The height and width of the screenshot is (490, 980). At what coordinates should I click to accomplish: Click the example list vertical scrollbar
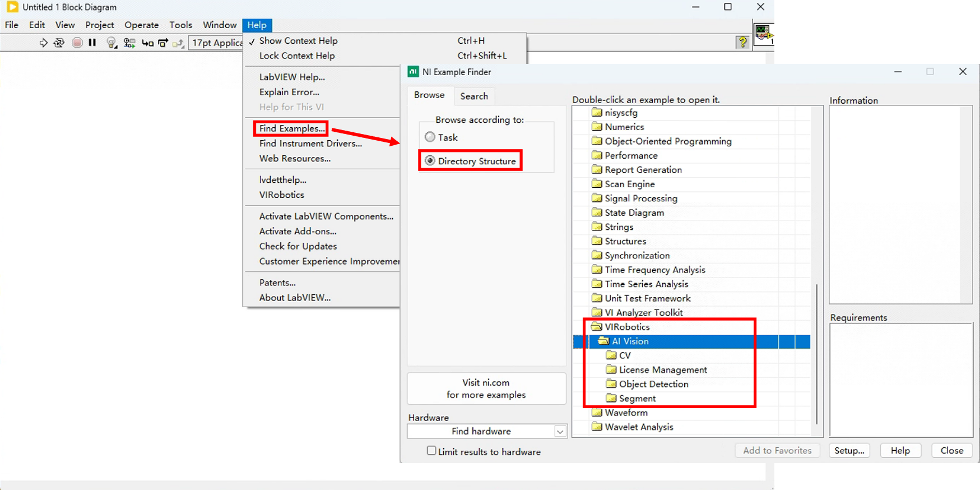pos(816,353)
